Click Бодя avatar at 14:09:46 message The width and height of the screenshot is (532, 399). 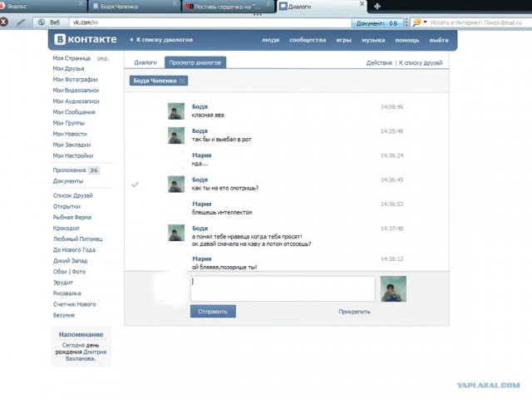pyautogui.click(x=176, y=111)
